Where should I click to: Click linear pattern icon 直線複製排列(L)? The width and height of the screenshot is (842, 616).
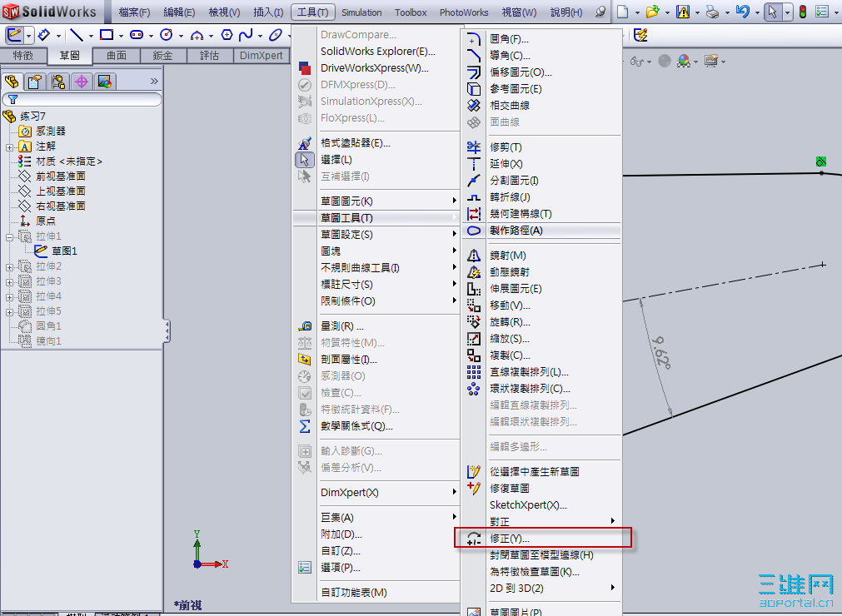coord(473,372)
